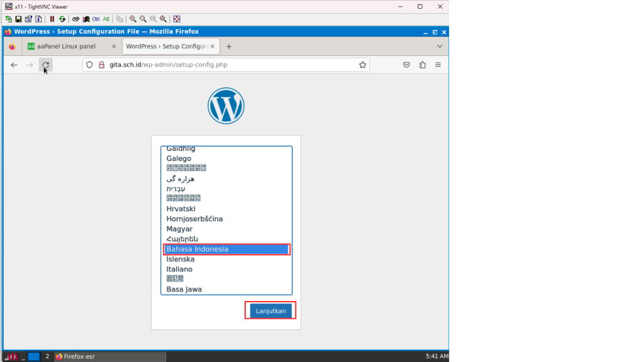Viewport: 644px width, 362px height.
Task: Expand the list all tabs chevron
Action: point(439,46)
